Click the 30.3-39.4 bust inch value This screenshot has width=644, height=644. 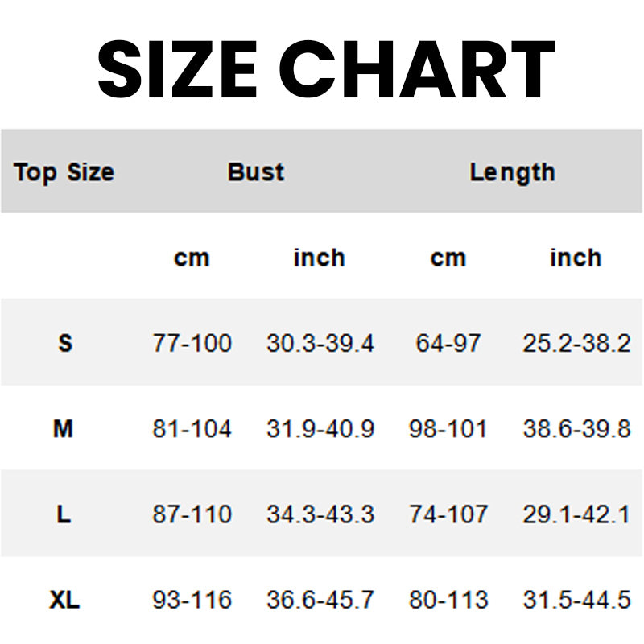click(x=320, y=344)
